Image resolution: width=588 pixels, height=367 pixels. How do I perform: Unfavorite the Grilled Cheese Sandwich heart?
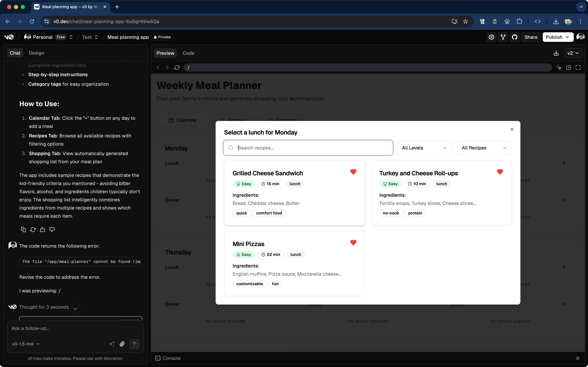[x=353, y=172]
